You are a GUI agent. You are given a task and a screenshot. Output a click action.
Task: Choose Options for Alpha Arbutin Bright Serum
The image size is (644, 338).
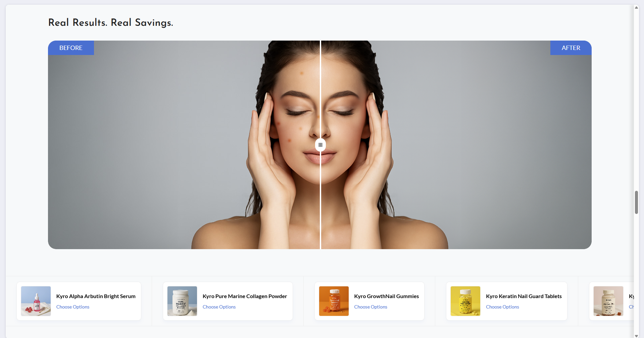(x=73, y=307)
